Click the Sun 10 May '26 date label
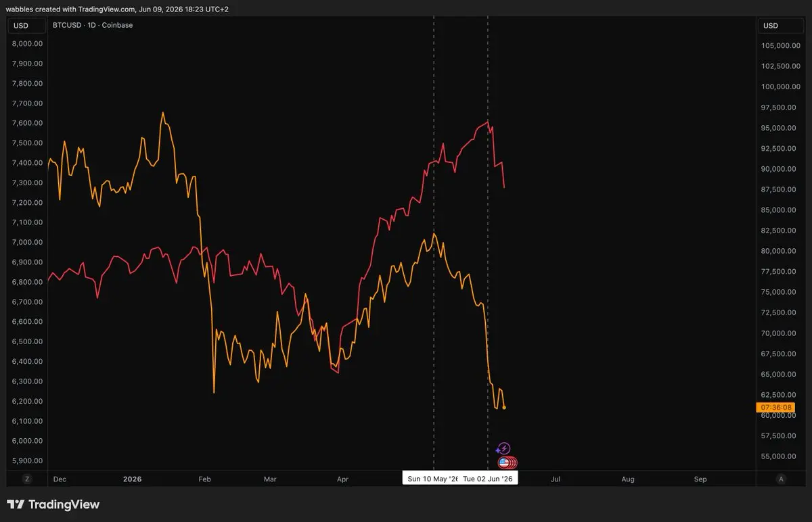 [432, 479]
